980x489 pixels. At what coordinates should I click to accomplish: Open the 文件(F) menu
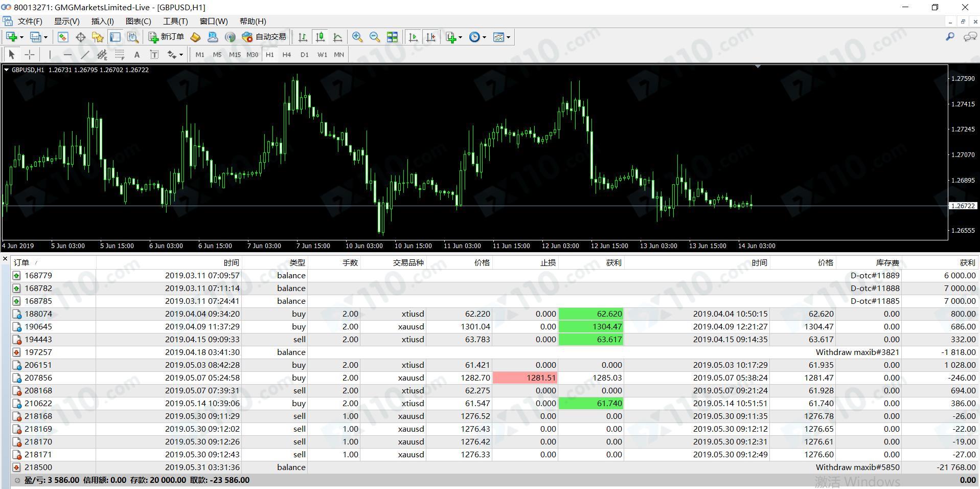[x=30, y=21]
